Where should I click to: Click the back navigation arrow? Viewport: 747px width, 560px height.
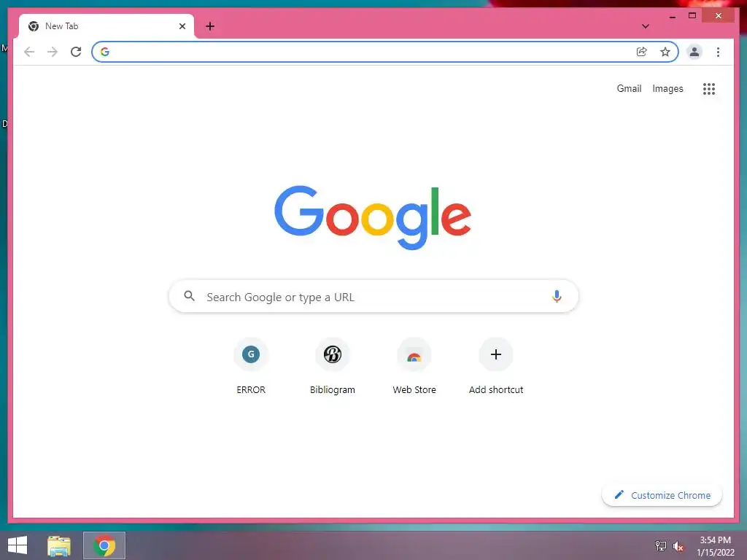point(29,52)
